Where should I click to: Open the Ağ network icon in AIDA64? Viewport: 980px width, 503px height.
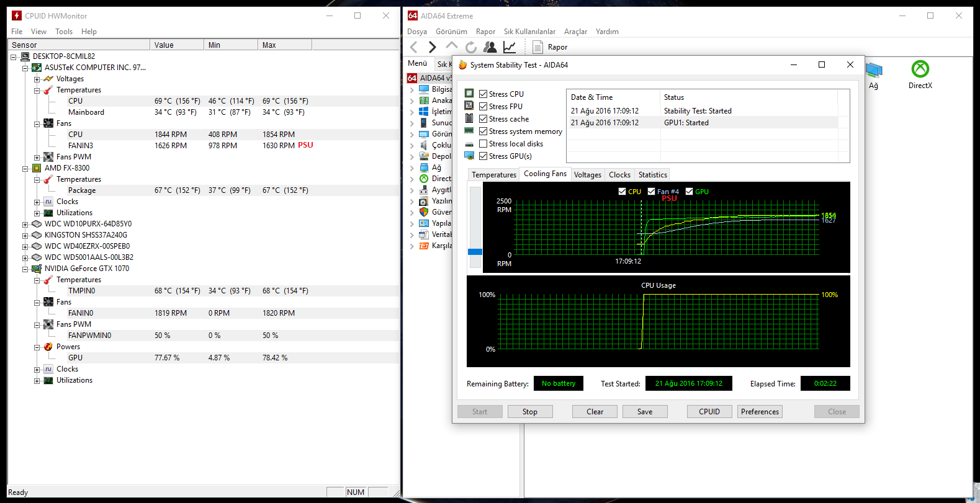(x=874, y=69)
